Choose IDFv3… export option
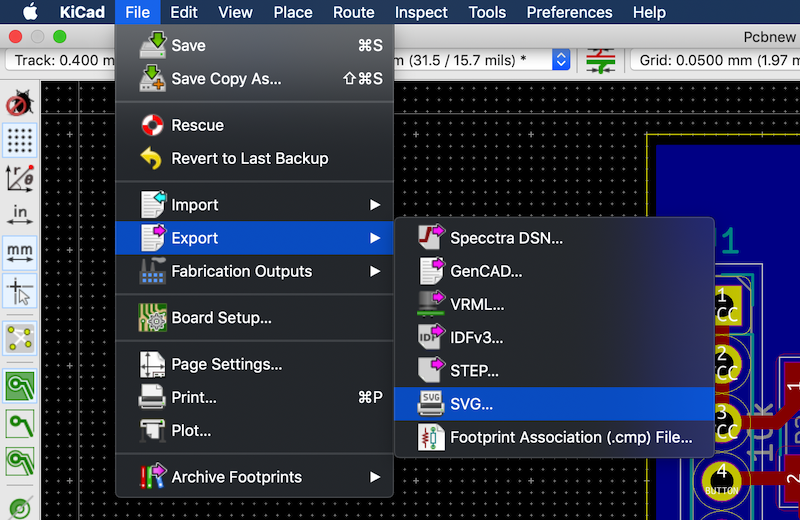800x520 pixels. click(554, 337)
